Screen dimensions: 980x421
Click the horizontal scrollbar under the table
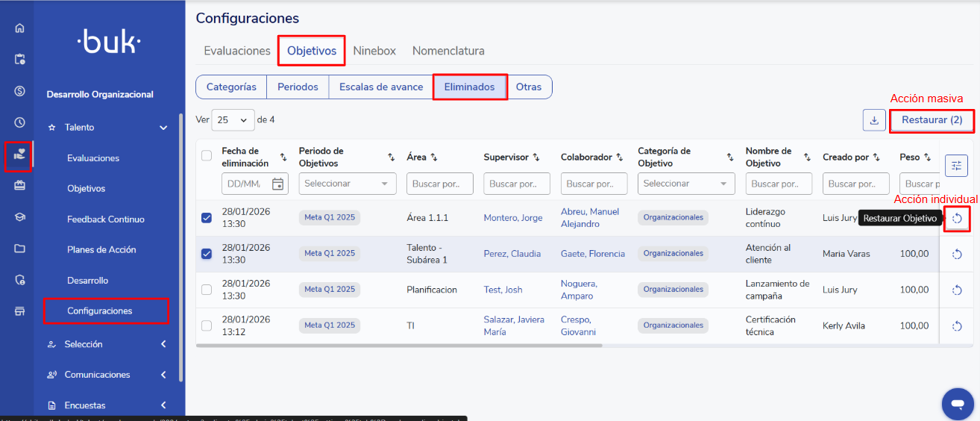click(x=400, y=345)
